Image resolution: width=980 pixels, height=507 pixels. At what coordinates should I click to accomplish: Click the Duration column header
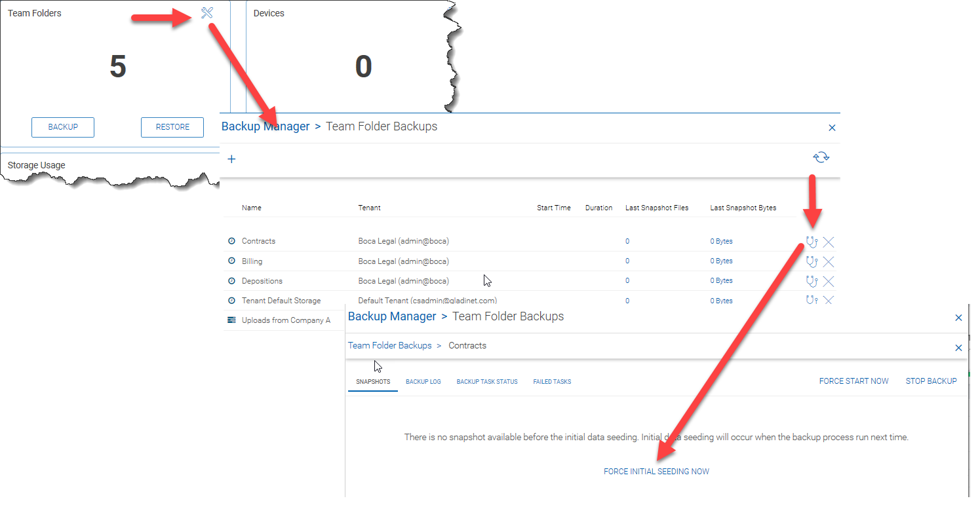click(599, 208)
